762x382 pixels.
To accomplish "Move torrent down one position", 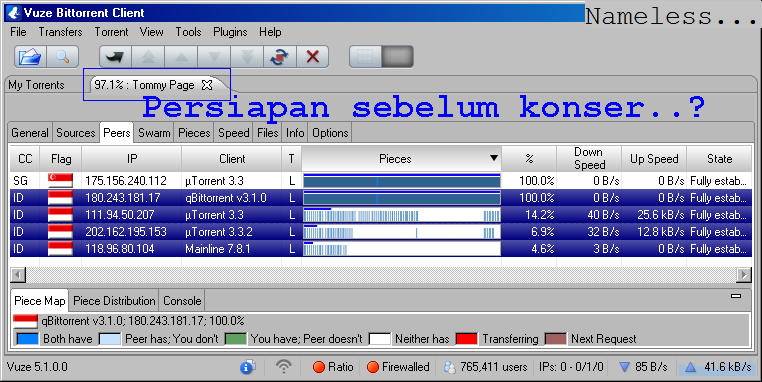I will pos(214,57).
